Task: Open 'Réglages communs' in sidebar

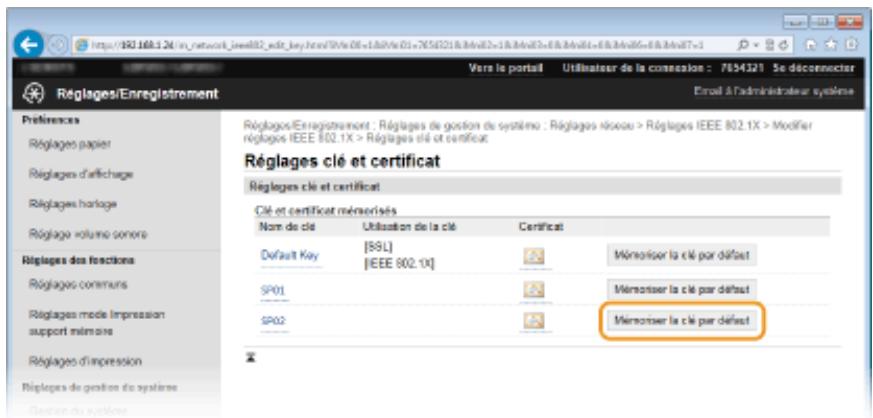Action: coord(78,284)
